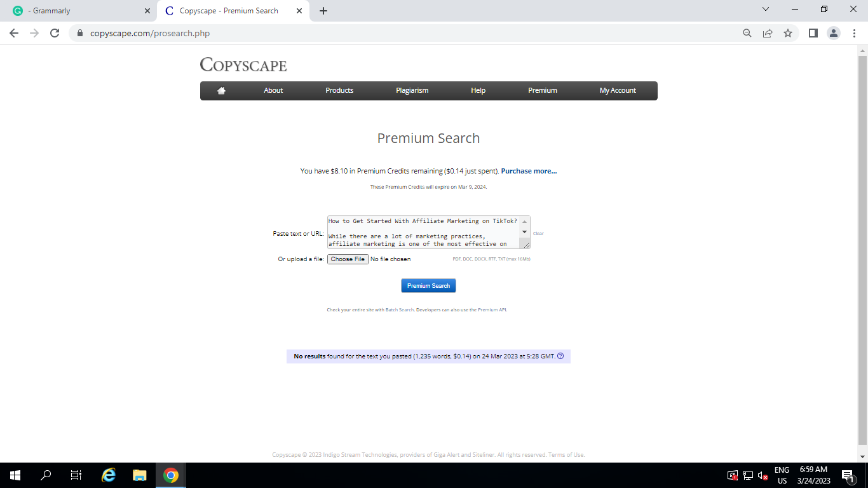Viewport: 868px width, 488px height.
Task: Open Task View on taskbar
Action: 76,475
